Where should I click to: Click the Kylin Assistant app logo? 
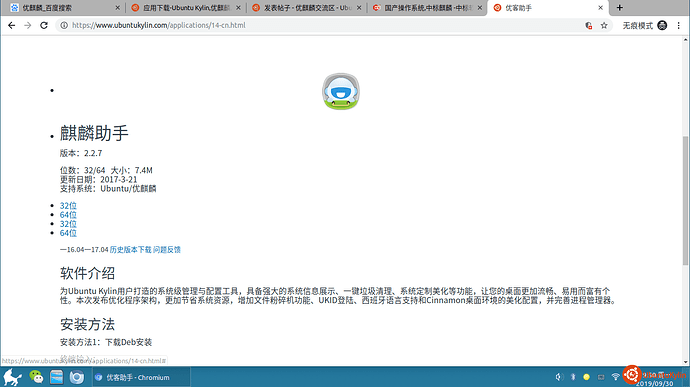341,92
